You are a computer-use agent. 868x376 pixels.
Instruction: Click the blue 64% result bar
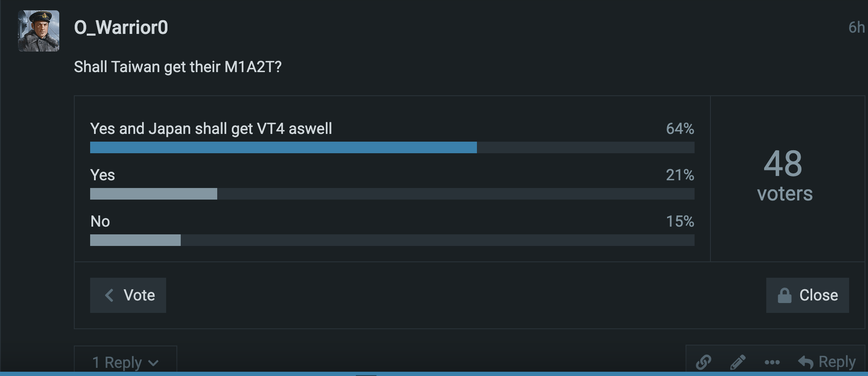283,148
